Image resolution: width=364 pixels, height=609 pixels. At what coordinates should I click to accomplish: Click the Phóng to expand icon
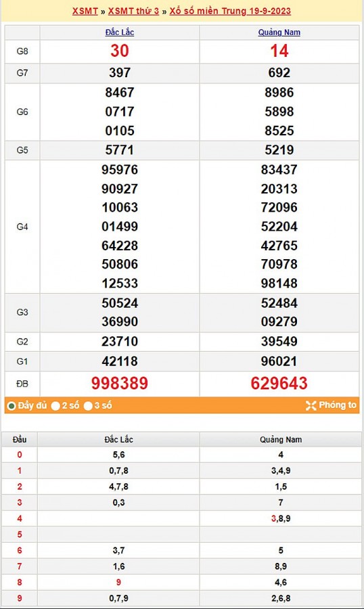(x=311, y=405)
